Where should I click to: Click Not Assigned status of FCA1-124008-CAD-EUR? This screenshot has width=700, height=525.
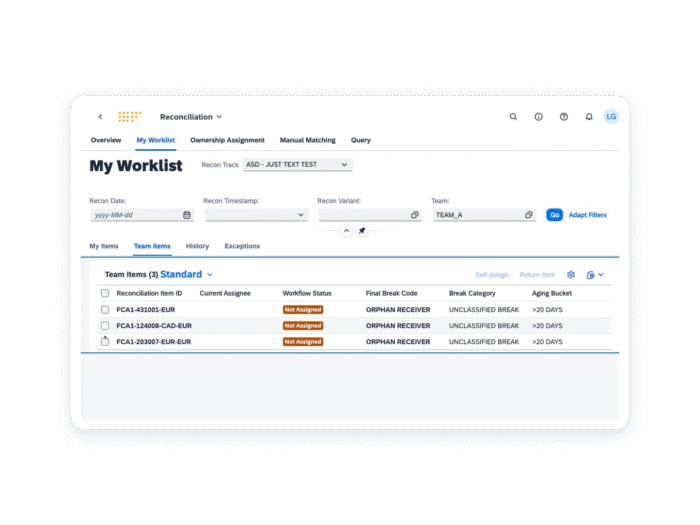tap(303, 326)
